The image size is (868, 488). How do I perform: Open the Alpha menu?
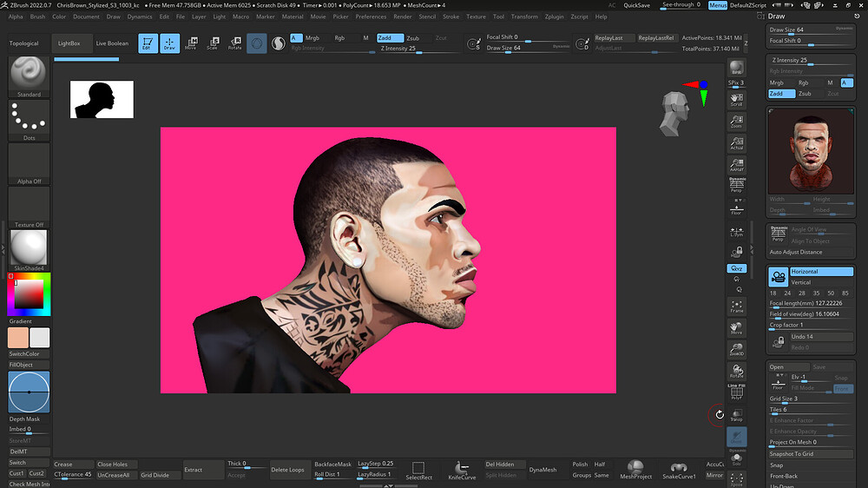pos(16,16)
